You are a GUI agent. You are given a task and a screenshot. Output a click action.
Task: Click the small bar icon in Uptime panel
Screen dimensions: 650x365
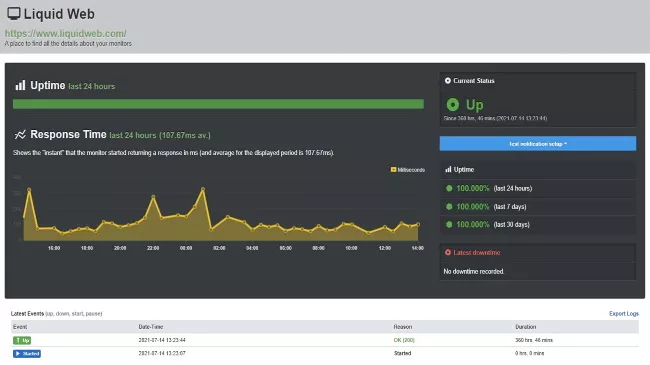448,169
